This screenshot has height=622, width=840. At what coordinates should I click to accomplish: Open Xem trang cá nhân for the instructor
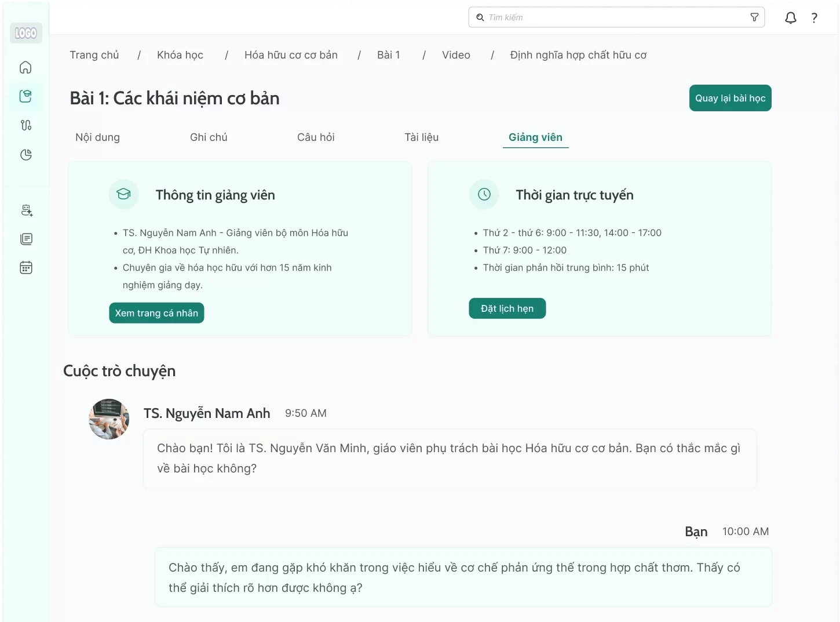156,312
